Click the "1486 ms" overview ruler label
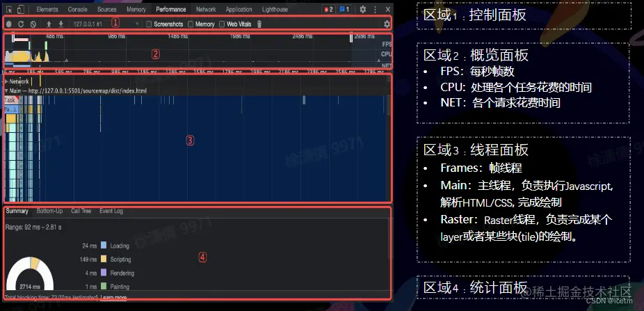 177,36
